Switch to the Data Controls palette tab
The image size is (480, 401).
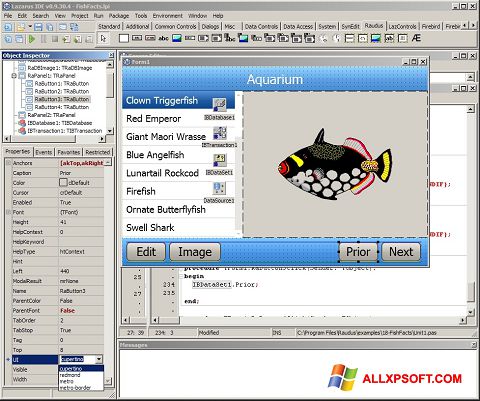[261, 26]
